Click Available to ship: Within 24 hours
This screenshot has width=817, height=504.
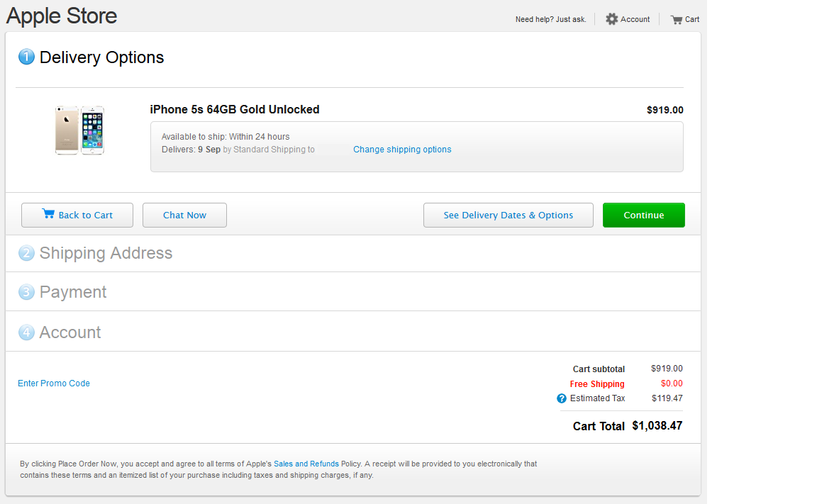226,136
